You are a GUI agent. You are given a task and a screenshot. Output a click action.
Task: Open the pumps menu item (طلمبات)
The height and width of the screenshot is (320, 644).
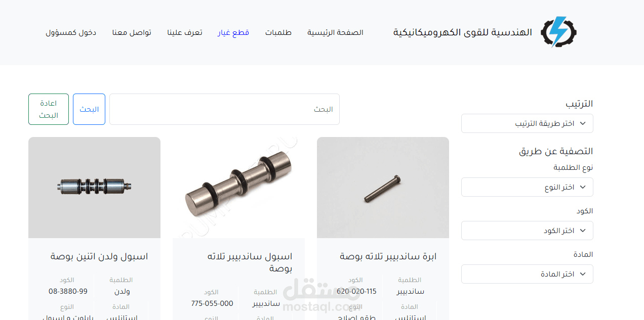[278, 32]
